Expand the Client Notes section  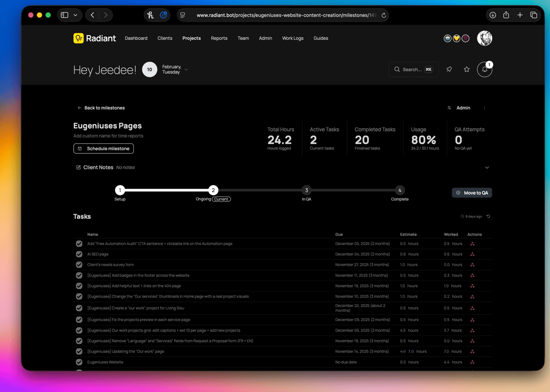click(487, 168)
